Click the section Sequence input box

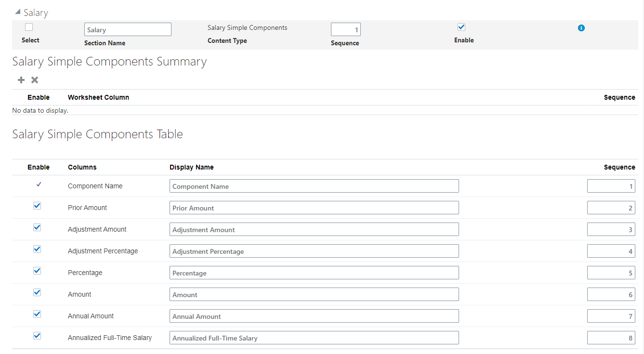345,30
